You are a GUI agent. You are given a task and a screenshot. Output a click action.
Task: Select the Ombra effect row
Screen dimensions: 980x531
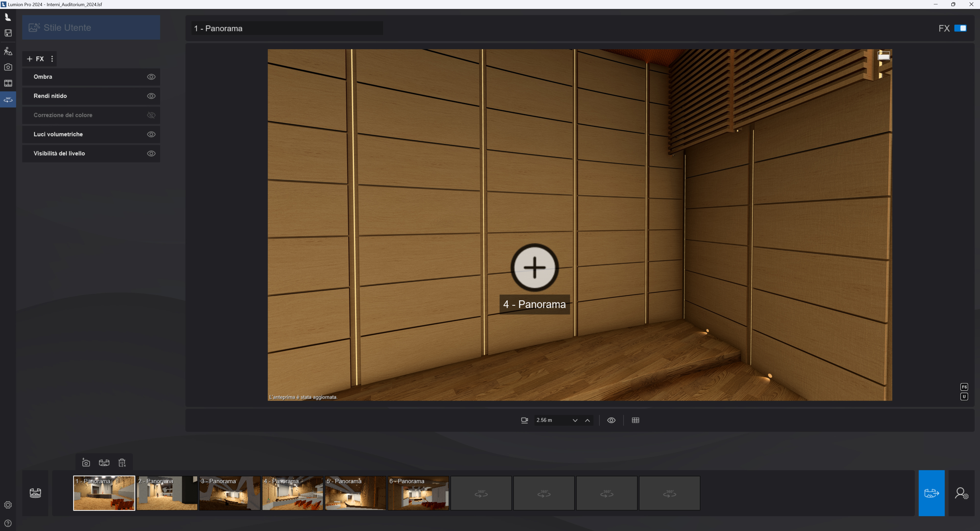[x=91, y=77]
